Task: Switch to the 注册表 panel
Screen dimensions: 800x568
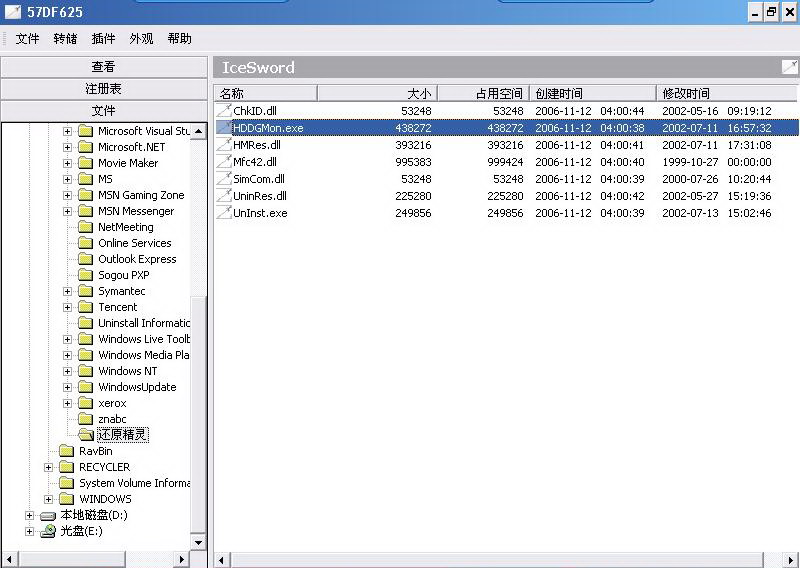Action: [104, 89]
